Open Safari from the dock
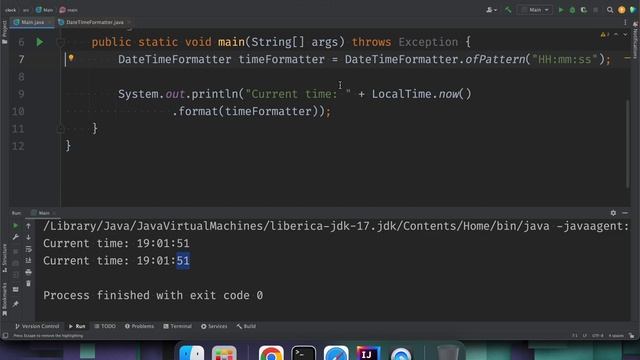 [x=336, y=353]
